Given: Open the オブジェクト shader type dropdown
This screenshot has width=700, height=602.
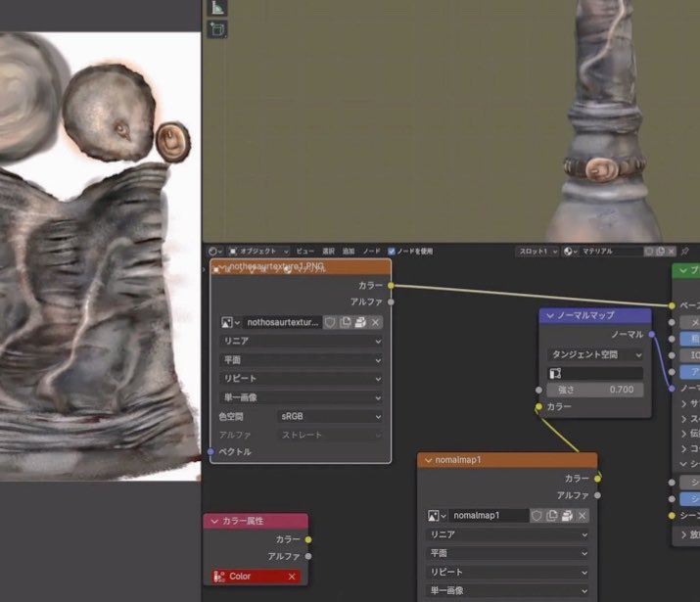Looking at the screenshot, I should [258, 252].
